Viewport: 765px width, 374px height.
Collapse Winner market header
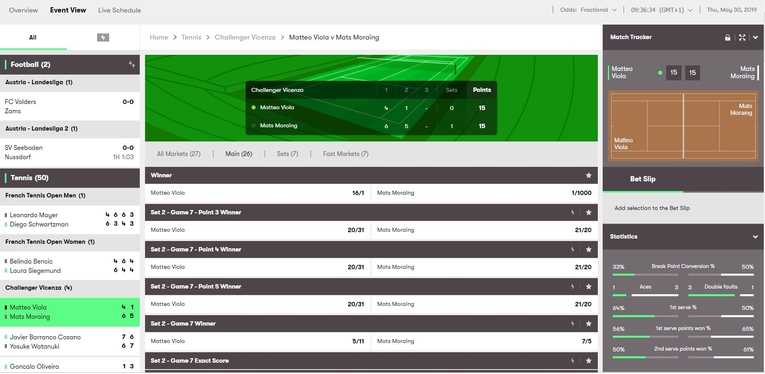click(371, 176)
